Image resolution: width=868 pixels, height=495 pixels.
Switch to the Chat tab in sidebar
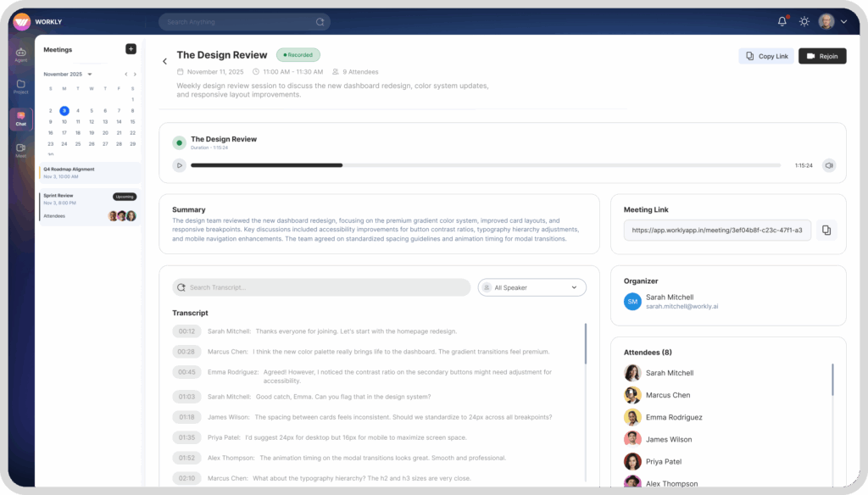(21, 119)
